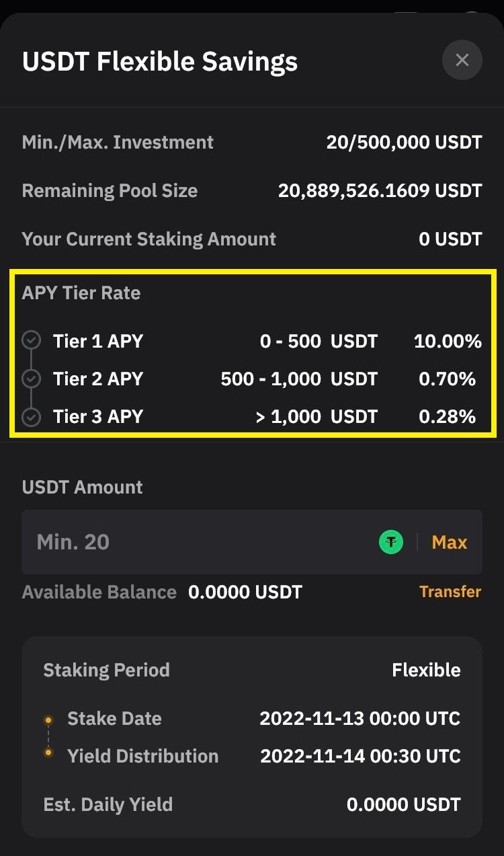Click the Yield Distribution timeline dot
Screen dimensions: 504x856
pyautogui.click(x=48, y=752)
